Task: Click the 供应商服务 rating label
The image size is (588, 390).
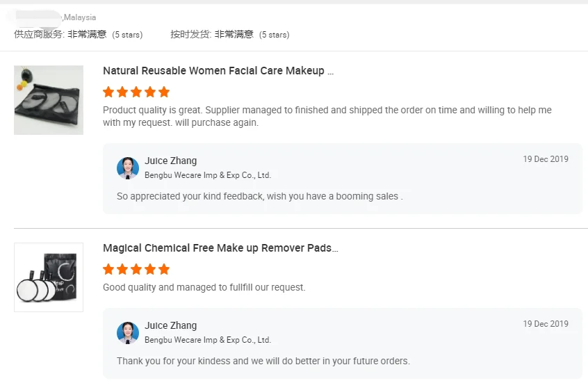Action: coord(39,34)
